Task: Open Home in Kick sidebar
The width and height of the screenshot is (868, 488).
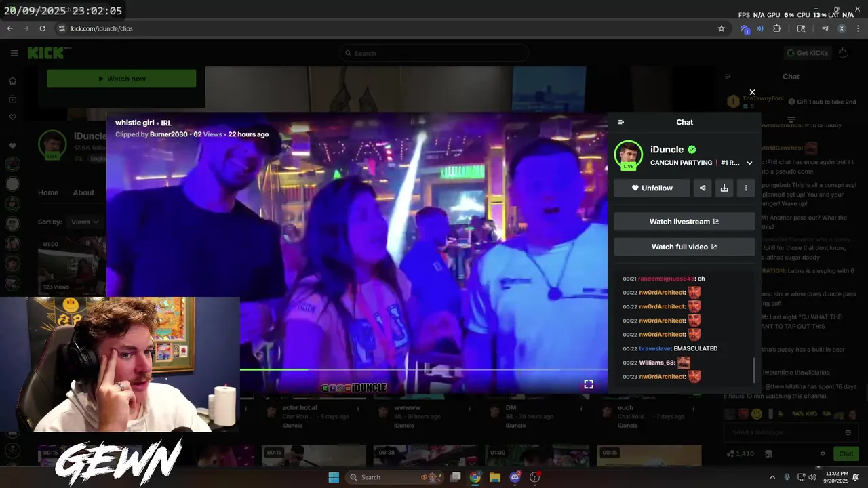Action: pos(12,81)
